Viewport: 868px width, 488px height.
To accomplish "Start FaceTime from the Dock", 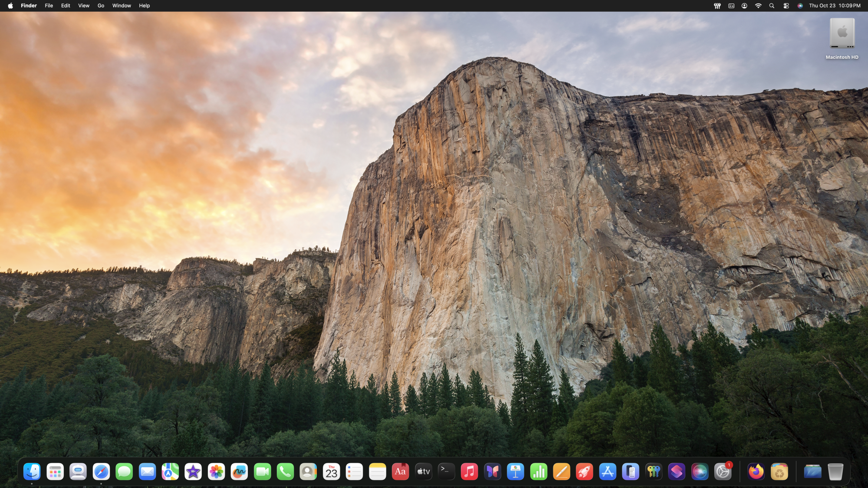I will pos(263,472).
